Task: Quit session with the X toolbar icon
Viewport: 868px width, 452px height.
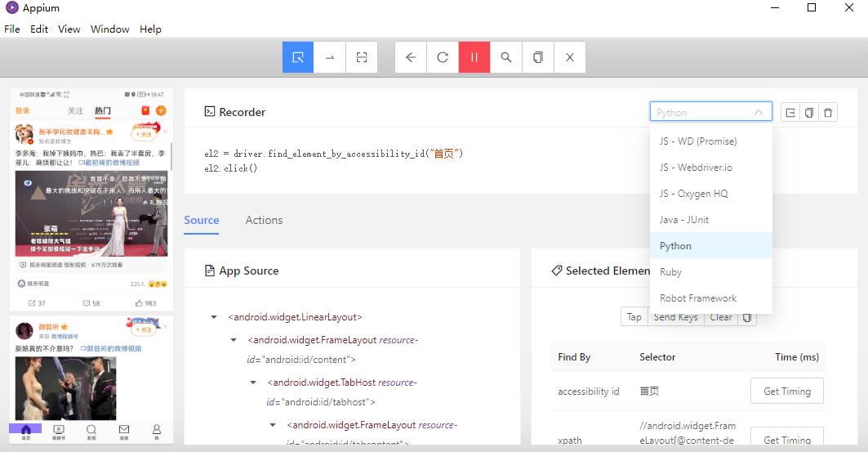Action: coord(570,57)
